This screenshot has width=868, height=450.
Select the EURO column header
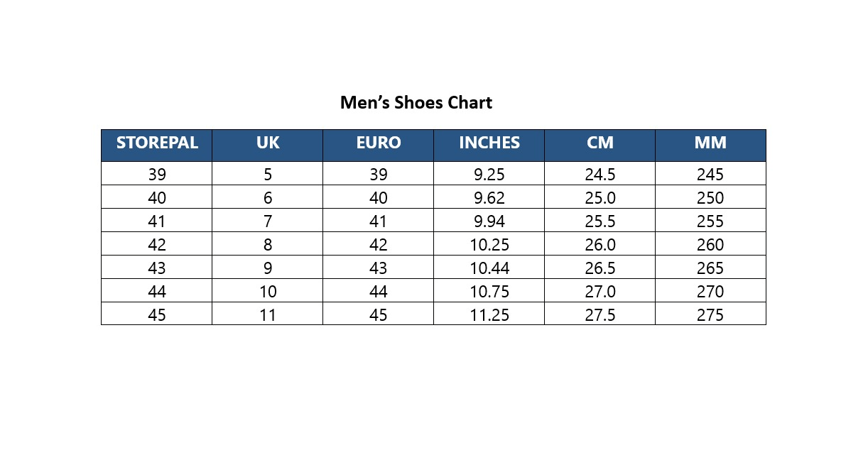379,145
